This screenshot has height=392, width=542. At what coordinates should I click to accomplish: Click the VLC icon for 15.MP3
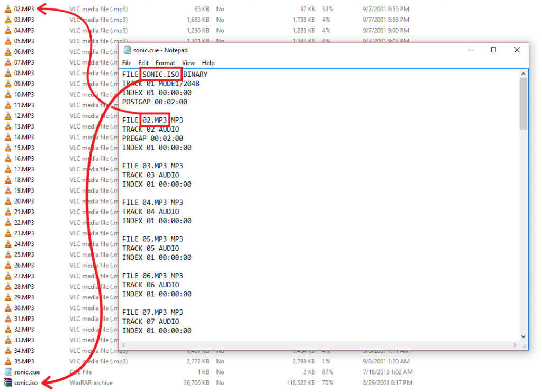[x=8, y=148]
